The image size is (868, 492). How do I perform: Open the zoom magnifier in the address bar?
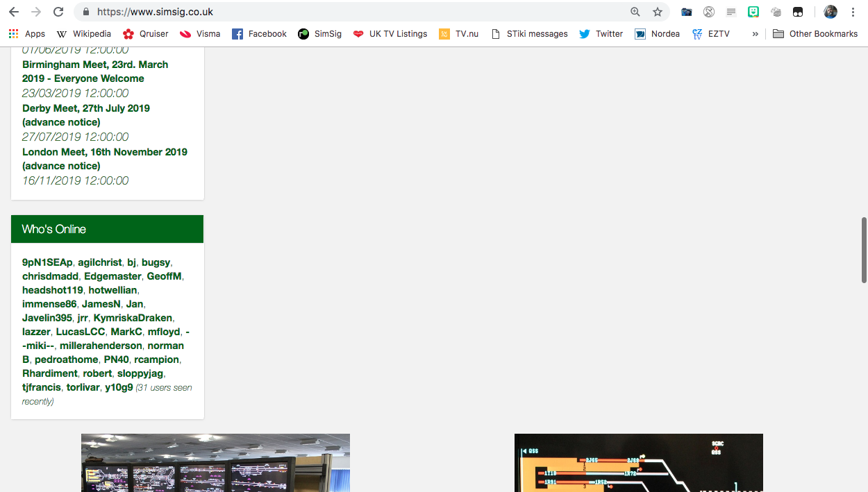[635, 12]
